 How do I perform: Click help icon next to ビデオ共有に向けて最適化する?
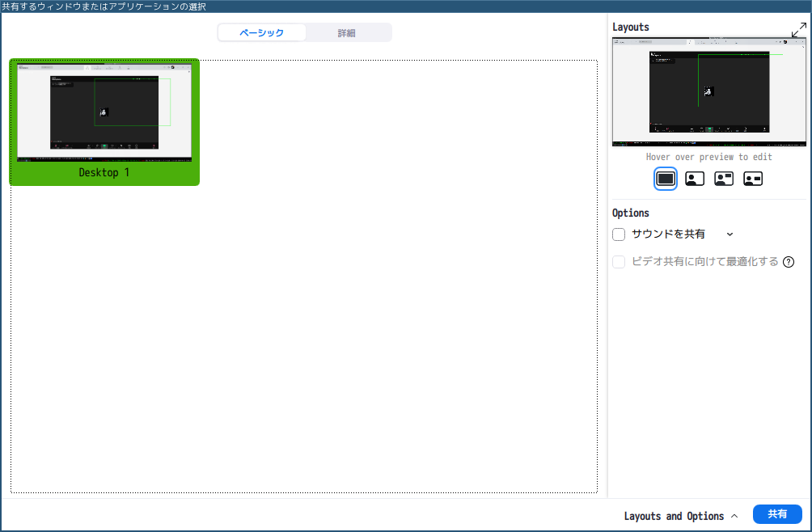pos(789,262)
